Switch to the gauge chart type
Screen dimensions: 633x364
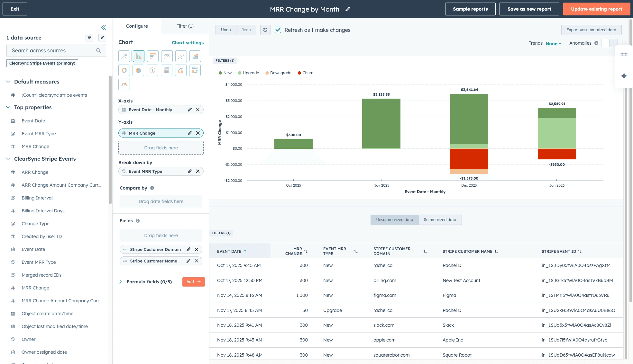(x=124, y=84)
